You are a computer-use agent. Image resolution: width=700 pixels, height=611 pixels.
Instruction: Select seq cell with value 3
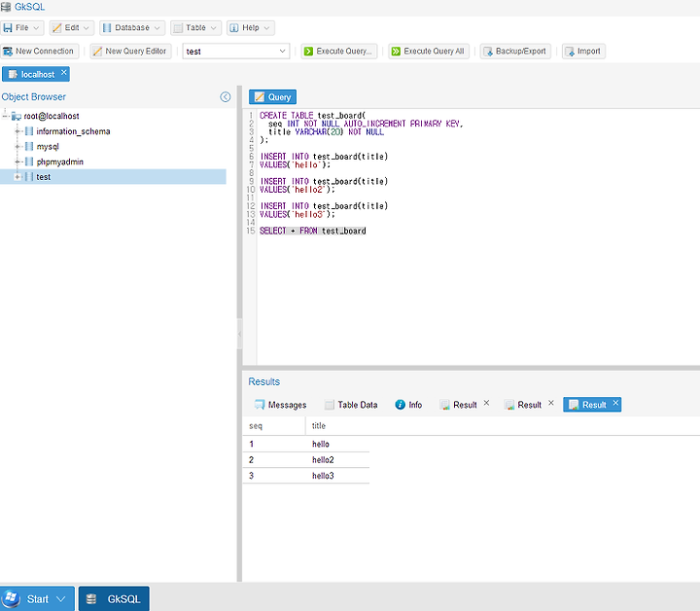[x=274, y=476]
